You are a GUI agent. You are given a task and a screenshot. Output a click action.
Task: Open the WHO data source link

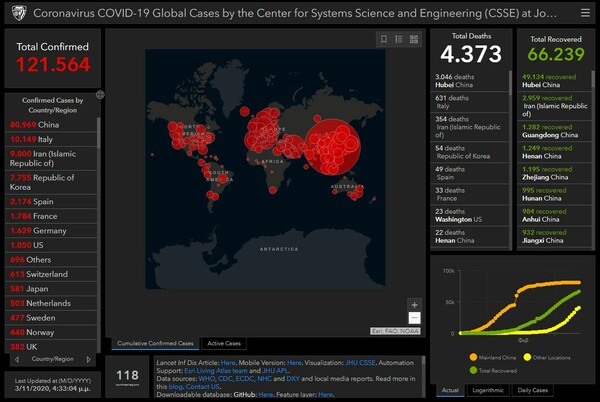click(x=207, y=379)
